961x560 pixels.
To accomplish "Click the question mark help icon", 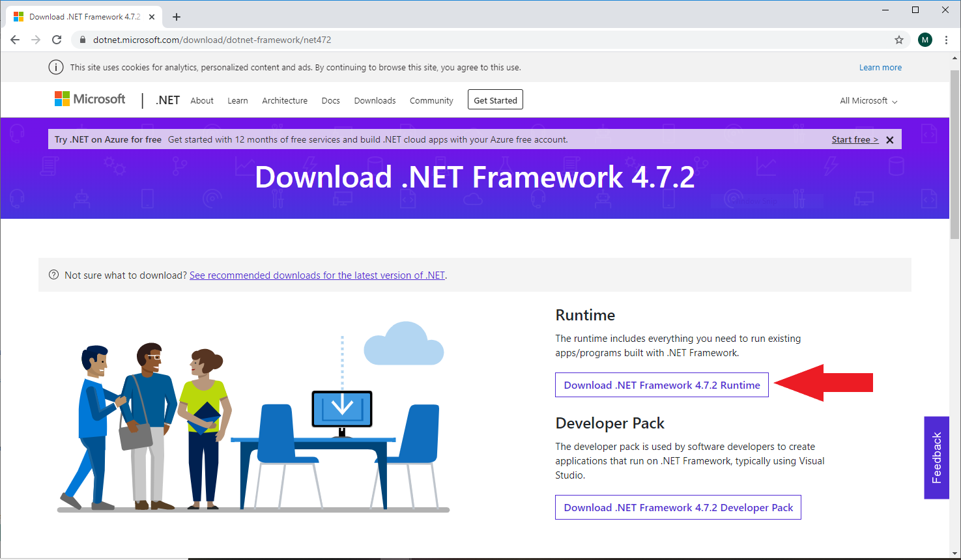I will 54,275.
